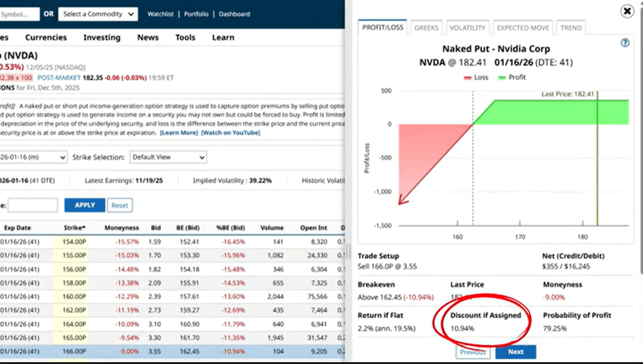643x364 pixels.
Task: Click the Next button
Action: coord(516,352)
